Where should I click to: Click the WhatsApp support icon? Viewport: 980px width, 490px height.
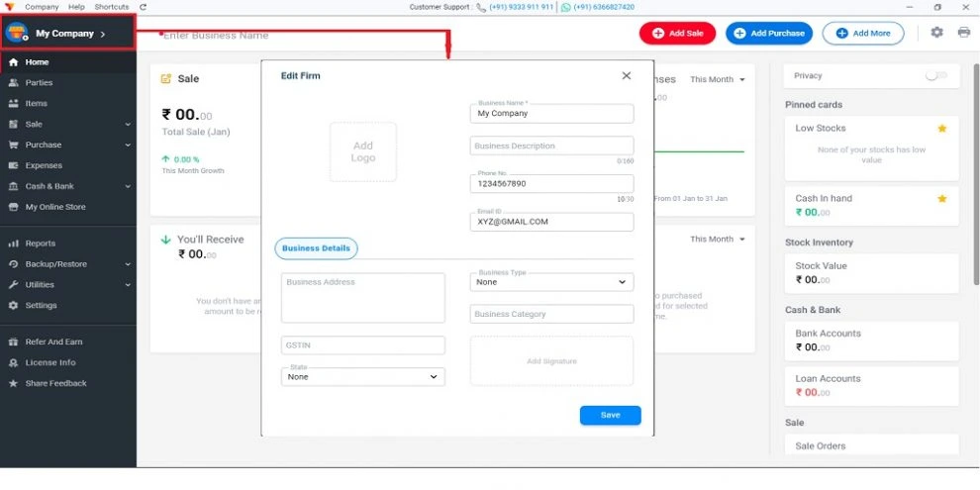[565, 8]
